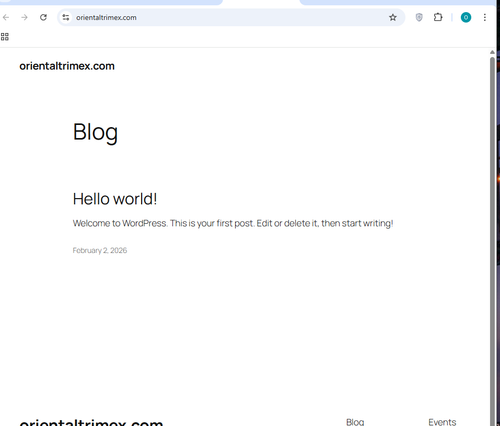Screen dimensions: 500x426
Task: Bookmark this page with the star icon
Action: pyautogui.click(x=393, y=17)
